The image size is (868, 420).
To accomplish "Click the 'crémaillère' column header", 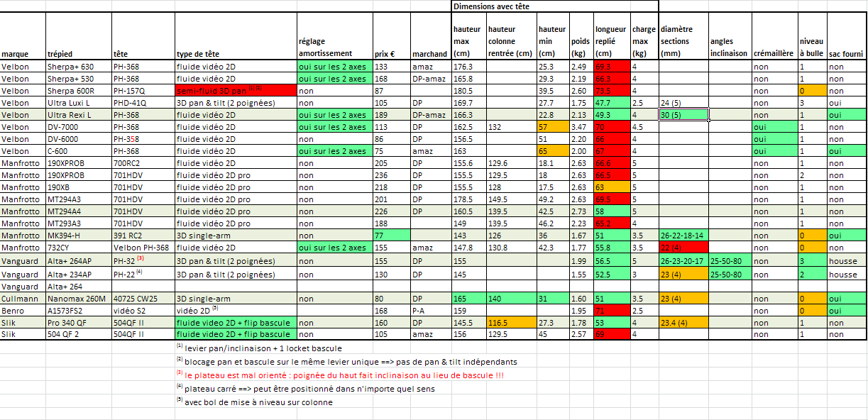I will pos(774,53).
